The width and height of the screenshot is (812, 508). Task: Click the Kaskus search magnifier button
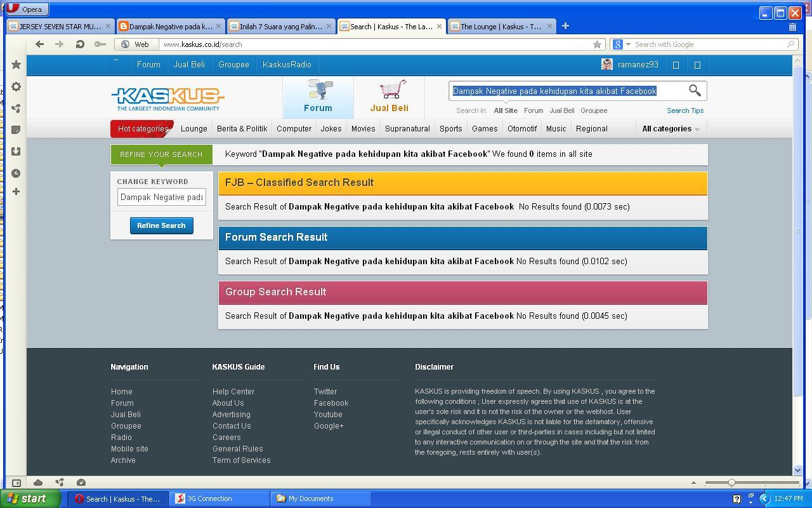[695, 91]
